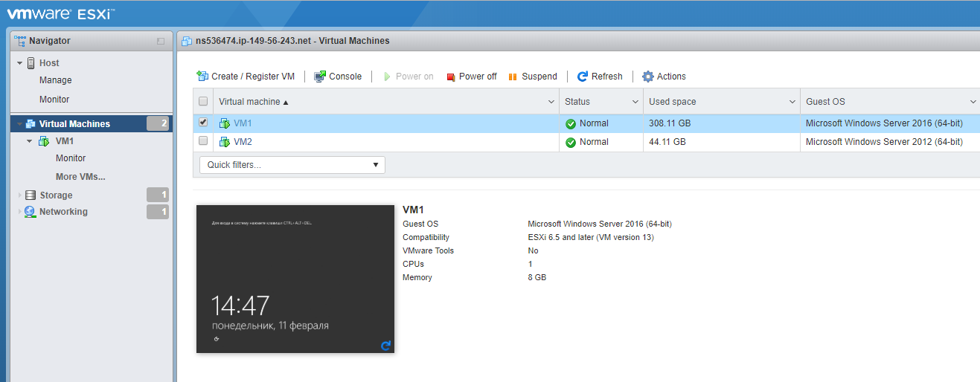This screenshot has width=980, height=382.
Task: Open the VM2 link in the table
Action: [x=243, y=142]
